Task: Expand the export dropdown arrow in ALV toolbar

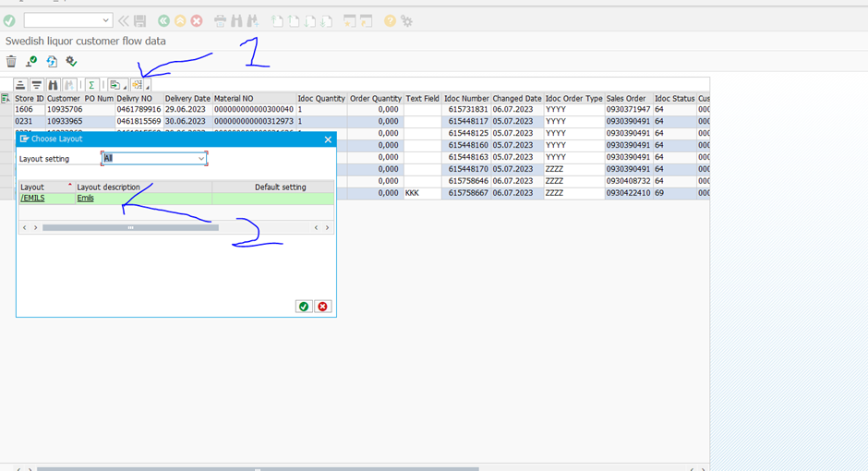Action: tap(125, 88)
